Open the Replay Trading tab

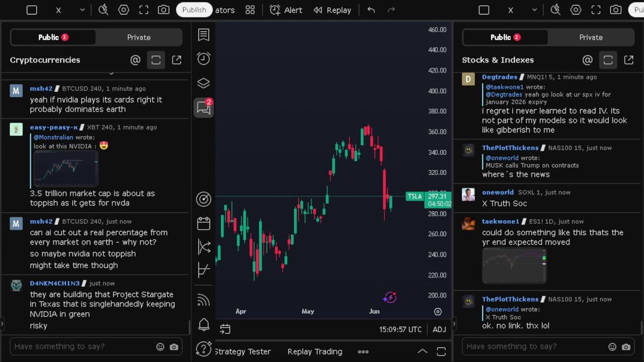pyautogui.click(x=315, y=351)
